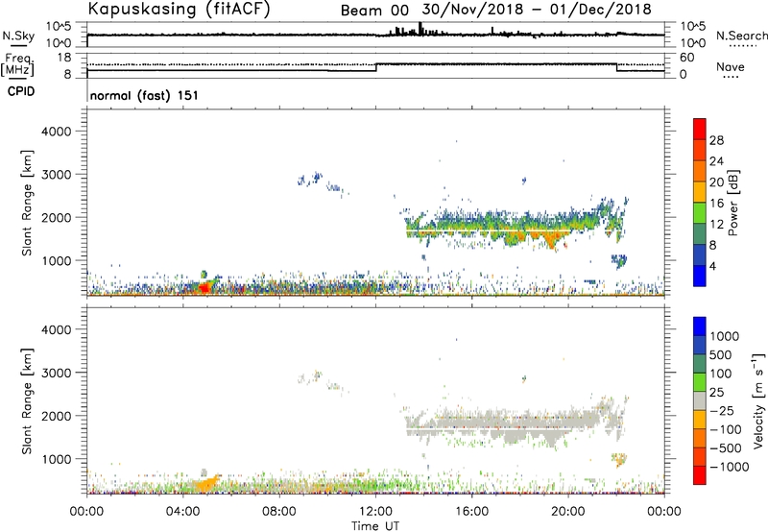Click the power panel "Slant Range [km]" label
This screenshot has width=768, height=532.
click(27, 203)
